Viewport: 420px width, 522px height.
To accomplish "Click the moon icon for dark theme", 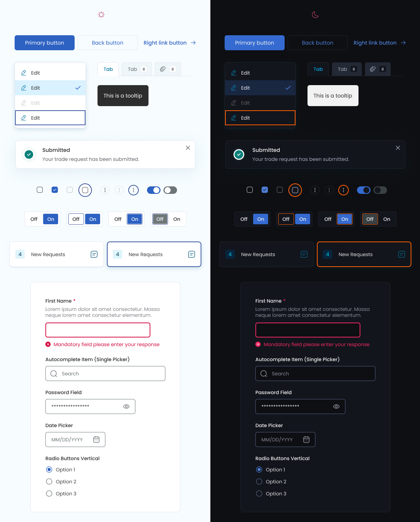I will [315, 15].
